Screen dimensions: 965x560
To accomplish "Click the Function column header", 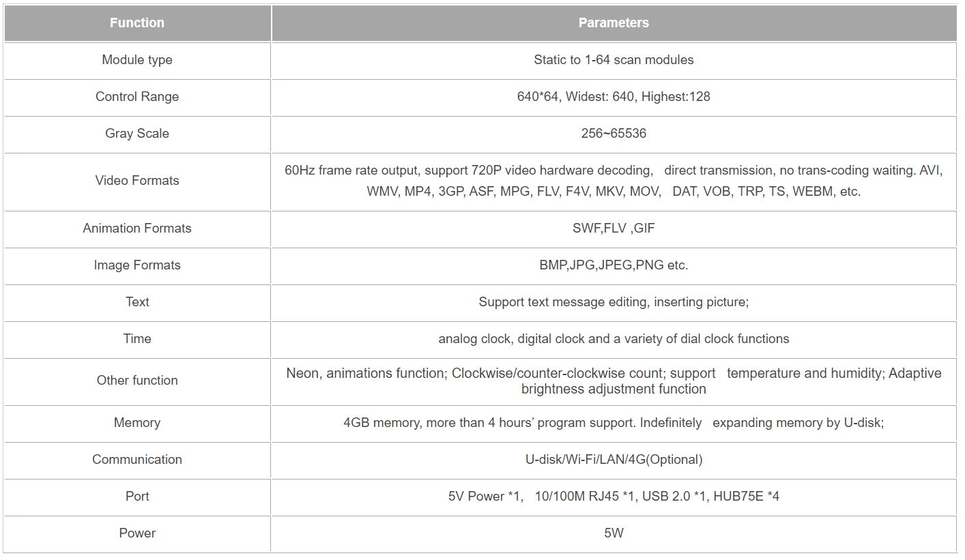I will 137,23.
